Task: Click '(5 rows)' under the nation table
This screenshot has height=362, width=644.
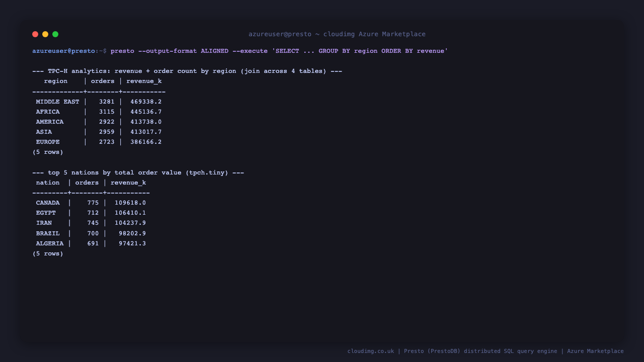Action: (48, 253)
